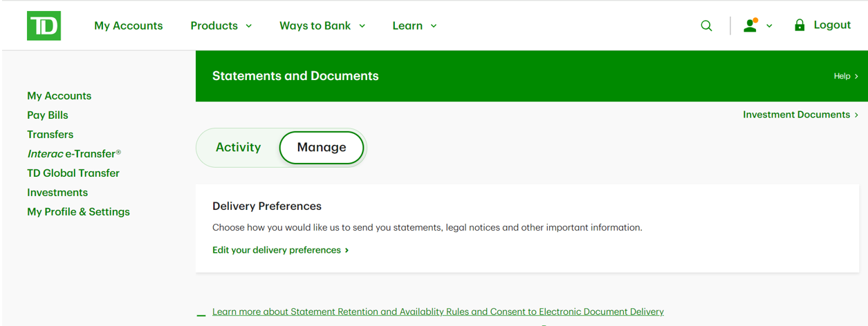Go to Investments in the sidebar
This screenshot has width=868, height=326.
pos(57,193)
